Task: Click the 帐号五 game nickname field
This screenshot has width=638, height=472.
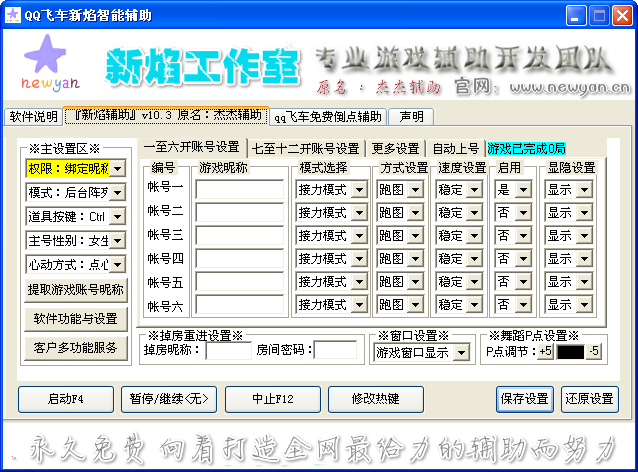Action: [x=239, y=282]
